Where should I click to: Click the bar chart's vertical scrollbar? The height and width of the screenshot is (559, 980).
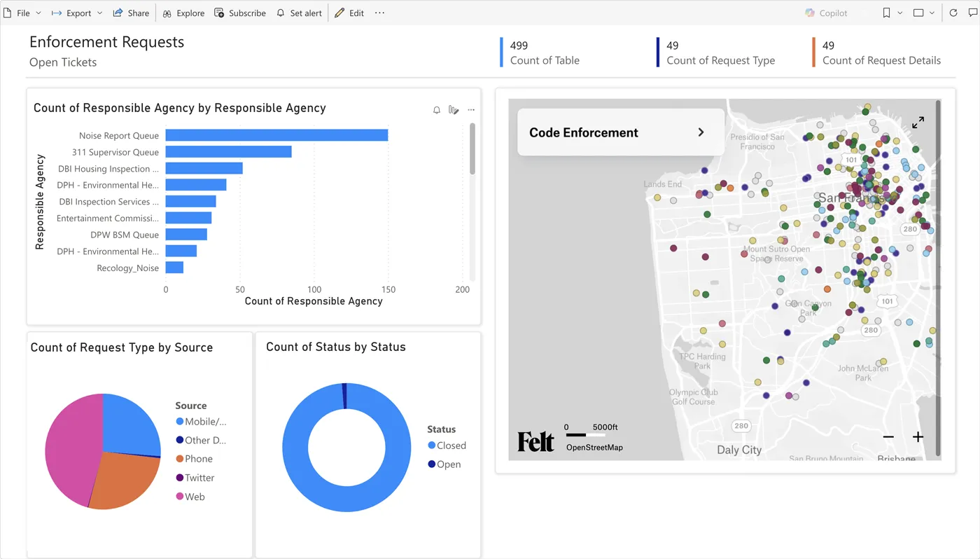tap(472, 149)
